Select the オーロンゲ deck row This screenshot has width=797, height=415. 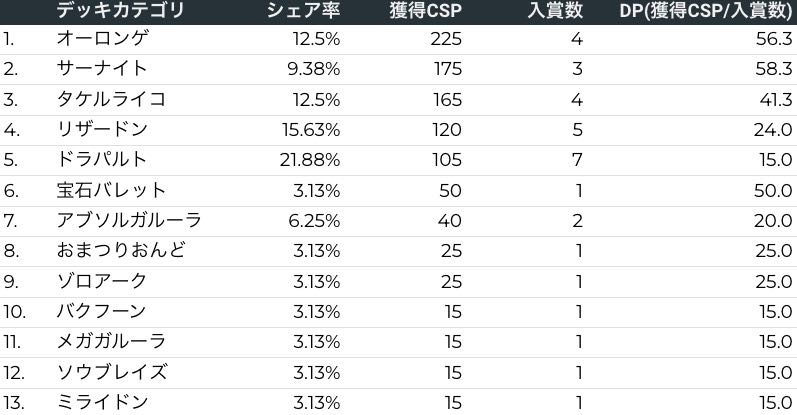[x=103, y=39]
